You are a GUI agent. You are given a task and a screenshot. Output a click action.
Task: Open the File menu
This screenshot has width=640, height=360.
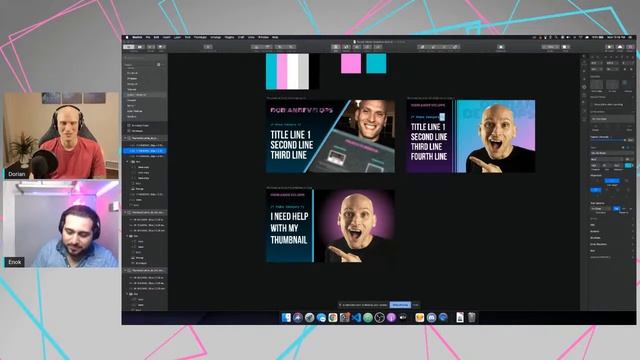coord(148,37)
